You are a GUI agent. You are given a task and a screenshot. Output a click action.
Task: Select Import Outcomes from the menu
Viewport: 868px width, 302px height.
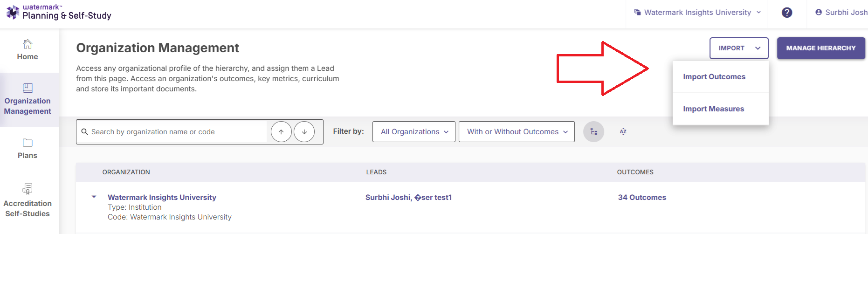[x=714, y=77]
